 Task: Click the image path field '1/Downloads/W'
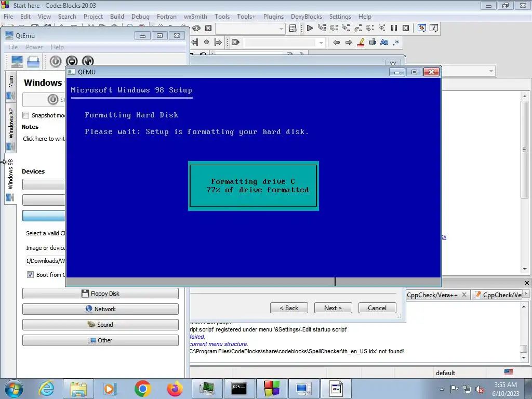[x=46, y=261]
